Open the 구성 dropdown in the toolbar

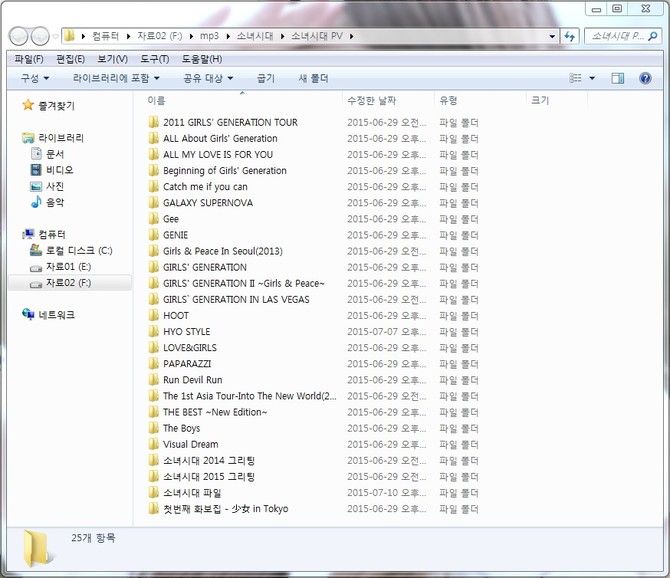[x=35, y=78]
